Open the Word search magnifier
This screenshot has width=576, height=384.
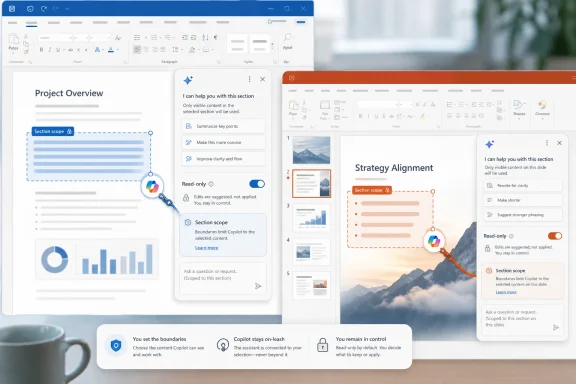[x=287, y=37]
